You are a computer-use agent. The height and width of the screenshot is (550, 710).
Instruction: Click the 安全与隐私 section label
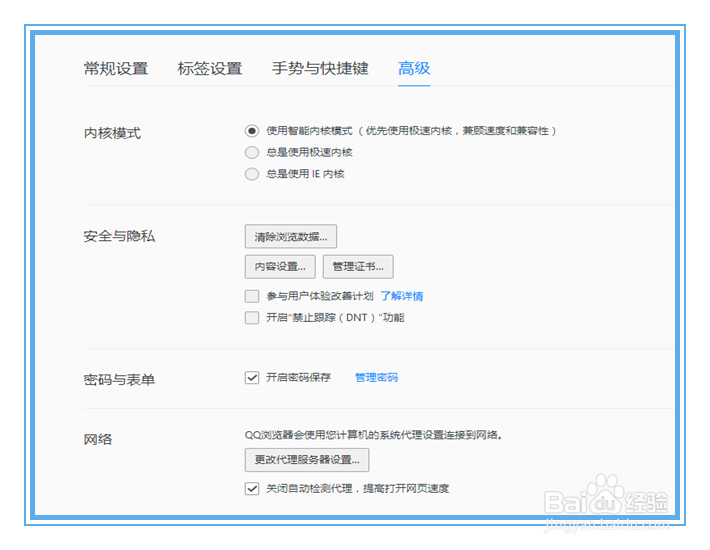tap(120, 236)
